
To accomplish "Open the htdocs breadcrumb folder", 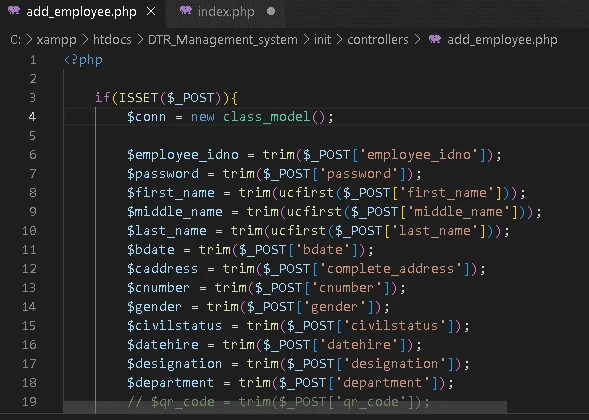I will (x=112, y=40).
